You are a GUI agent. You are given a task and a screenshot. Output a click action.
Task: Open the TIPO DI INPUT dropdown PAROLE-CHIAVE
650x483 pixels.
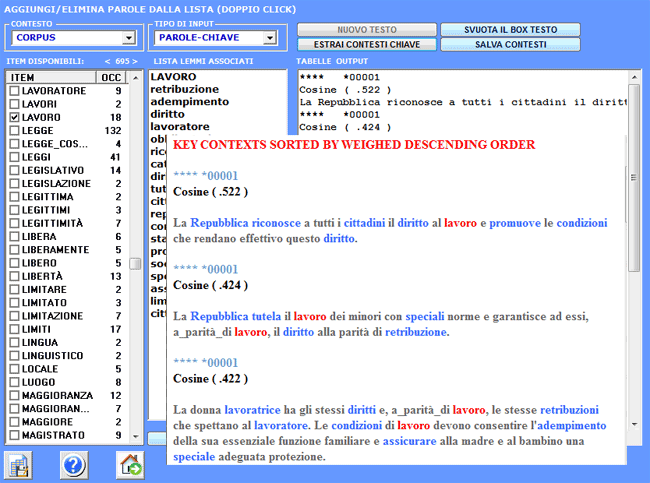pos(216,38)
